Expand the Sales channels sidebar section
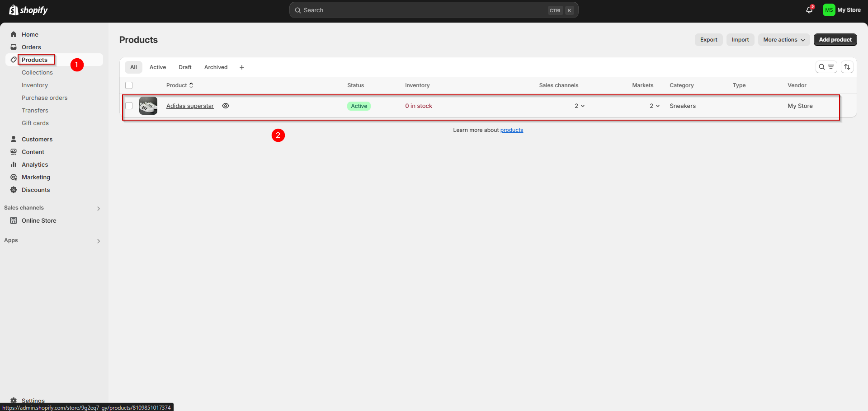Image resolution: width=868 pixels, height=411 pixels. coord(98,208)
